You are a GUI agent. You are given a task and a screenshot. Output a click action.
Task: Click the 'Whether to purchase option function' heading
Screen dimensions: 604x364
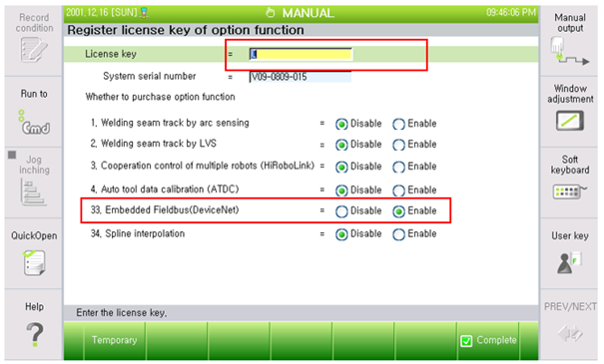[x=161, y=97]
